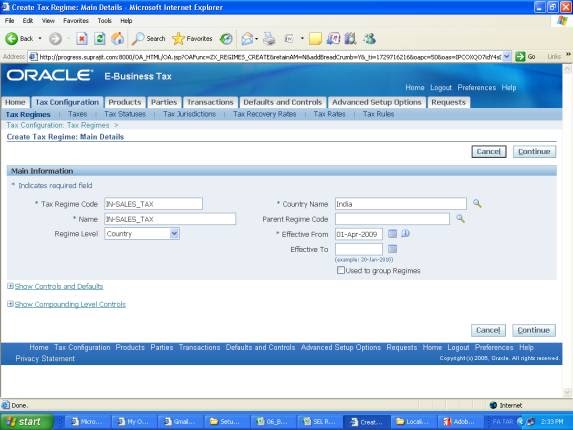573x430 pixels.
Task: Open the History icon in toolbar
Action: pos(226,38)
